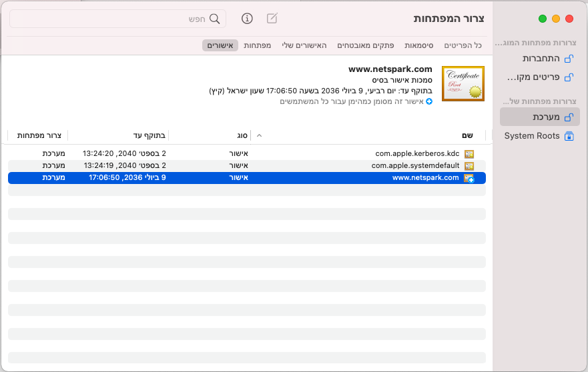
Task: Click the large Certificate Root thumbnail
Action: point(463,83)
